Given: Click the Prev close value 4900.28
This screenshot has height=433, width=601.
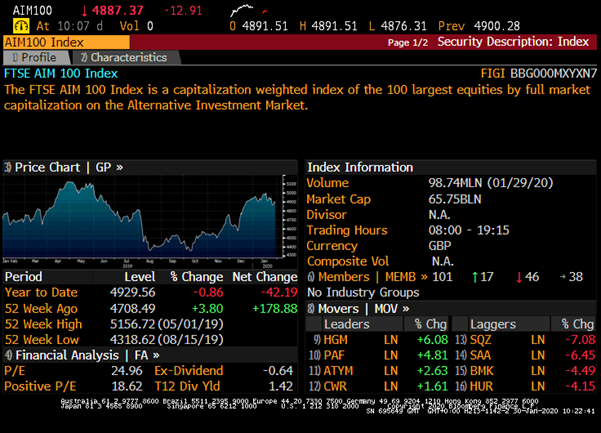Looking at the screenshot, I should [x=497, y=26].
